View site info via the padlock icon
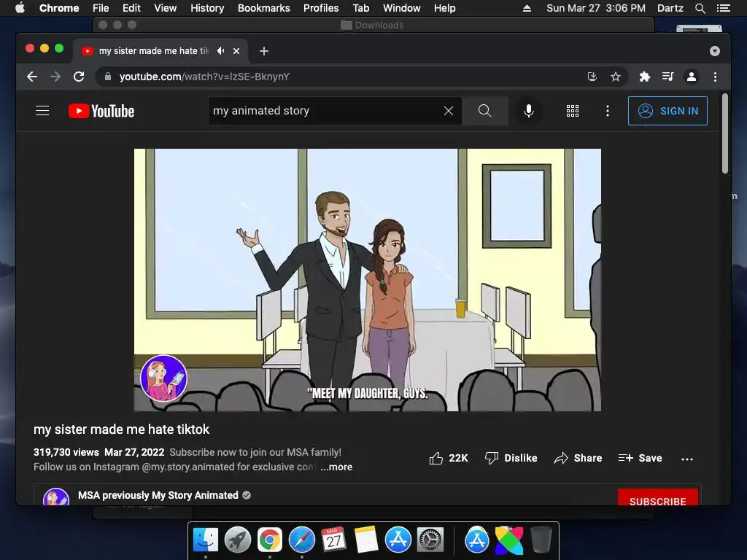The height and width of the screenshot is (560, 747). [x=108, y=77]
